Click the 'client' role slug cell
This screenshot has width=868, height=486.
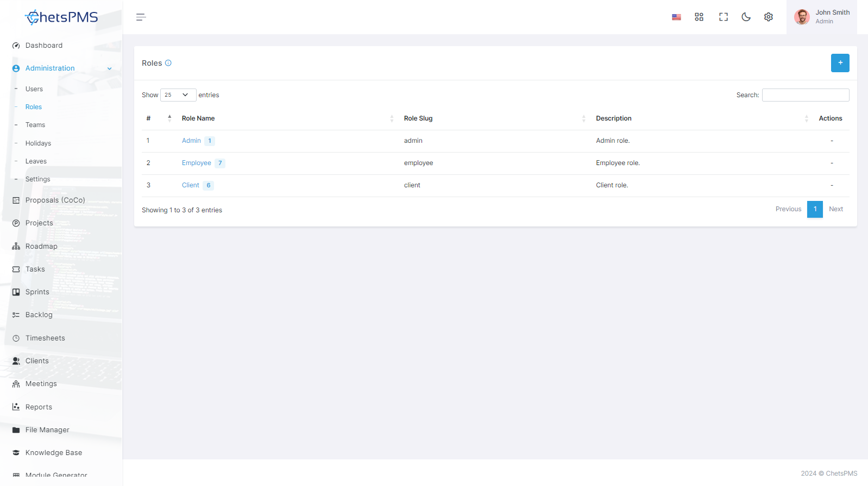[x=412, y=185]
